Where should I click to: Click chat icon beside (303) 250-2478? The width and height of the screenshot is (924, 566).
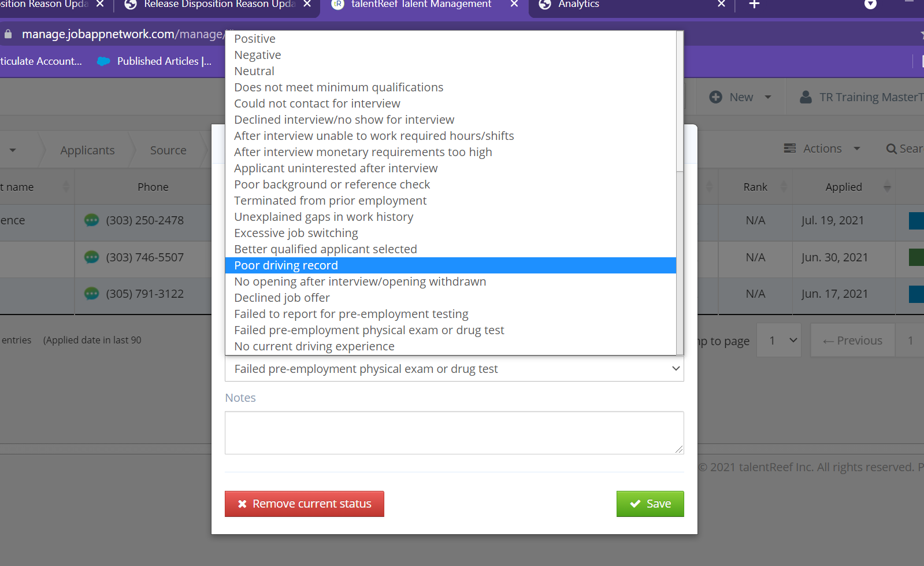(91, 220)
